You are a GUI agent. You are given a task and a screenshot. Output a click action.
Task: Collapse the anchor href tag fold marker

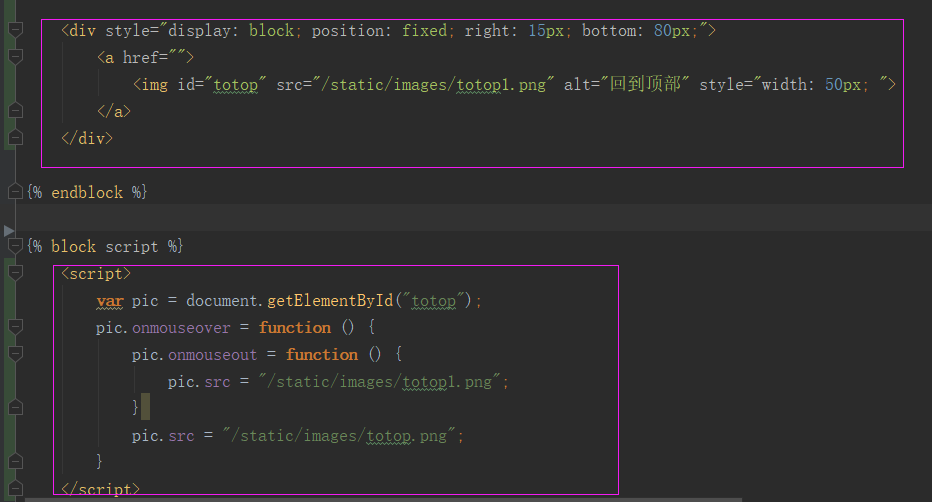[14, 58]
